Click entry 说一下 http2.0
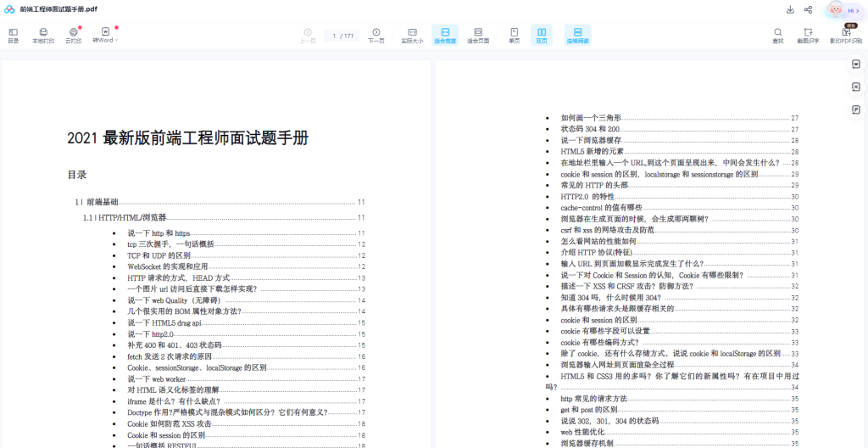This screenshot has height=448, width=868. coord(246,334)
